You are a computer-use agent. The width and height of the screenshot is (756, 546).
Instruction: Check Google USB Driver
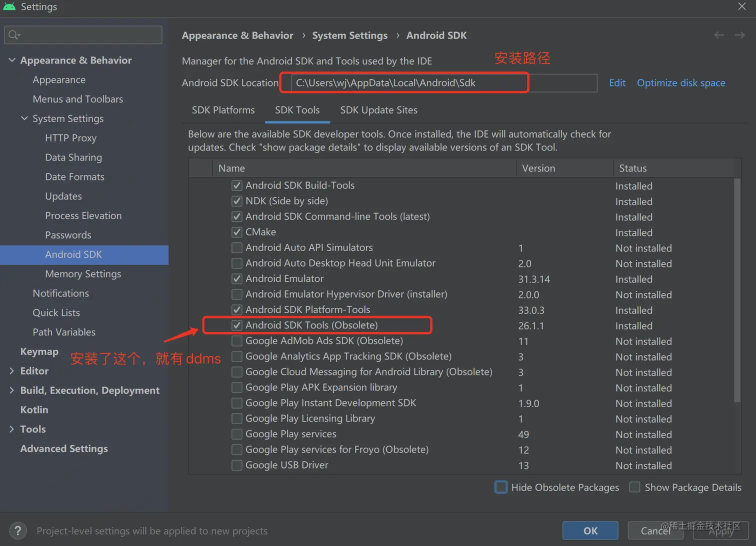point(237,465)
